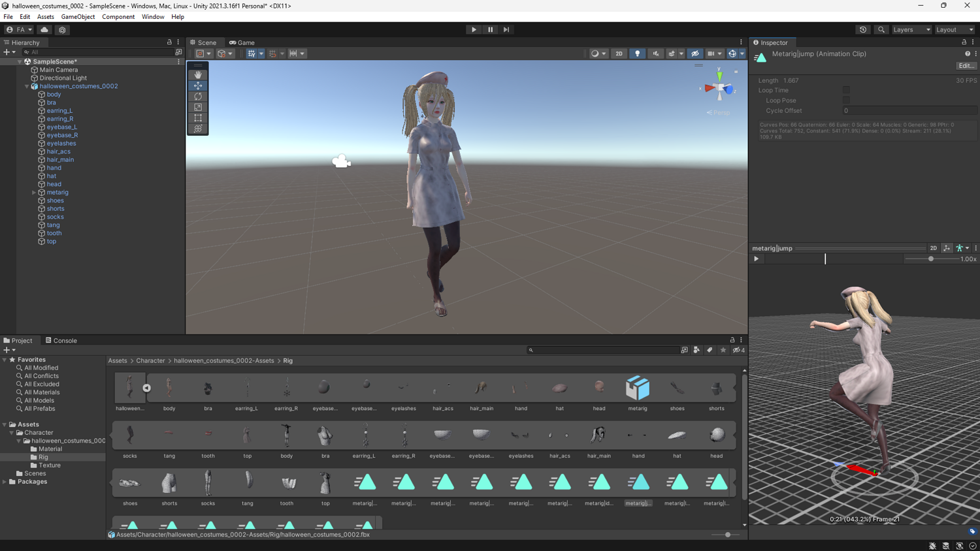Select the Scale tool in scene

click(198, 107)
